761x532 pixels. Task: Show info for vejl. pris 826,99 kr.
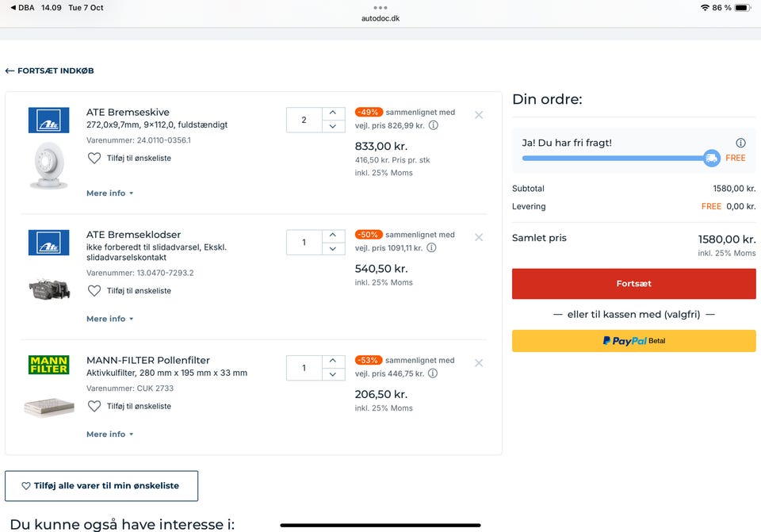click(x=434, y=125)
